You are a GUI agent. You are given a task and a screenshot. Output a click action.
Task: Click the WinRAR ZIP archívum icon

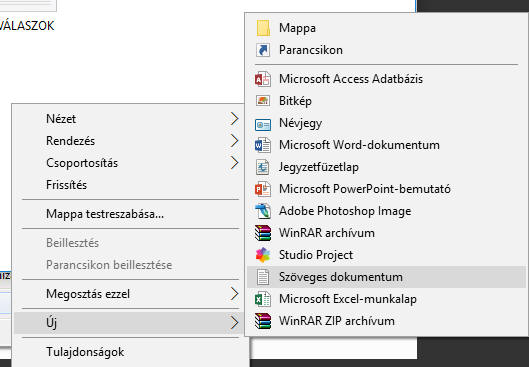coord(263,321)
